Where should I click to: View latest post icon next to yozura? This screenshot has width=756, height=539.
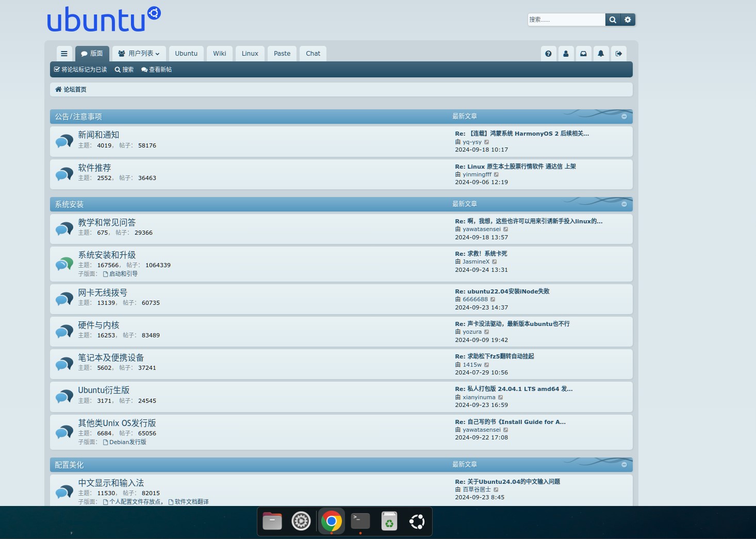click(486, 332)
